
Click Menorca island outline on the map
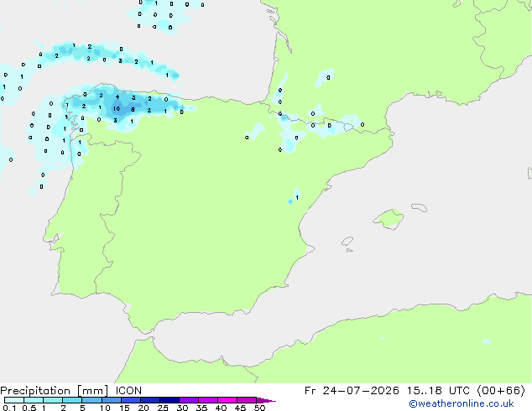420,207
